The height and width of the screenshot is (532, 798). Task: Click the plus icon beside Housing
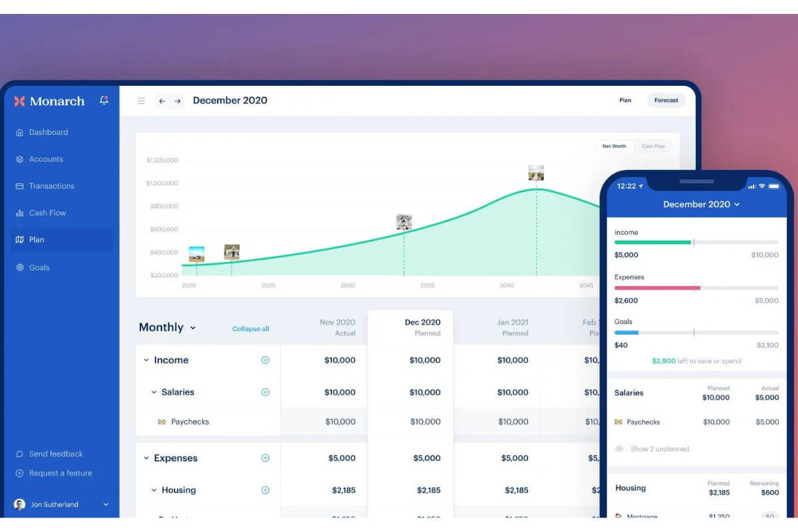265,490
